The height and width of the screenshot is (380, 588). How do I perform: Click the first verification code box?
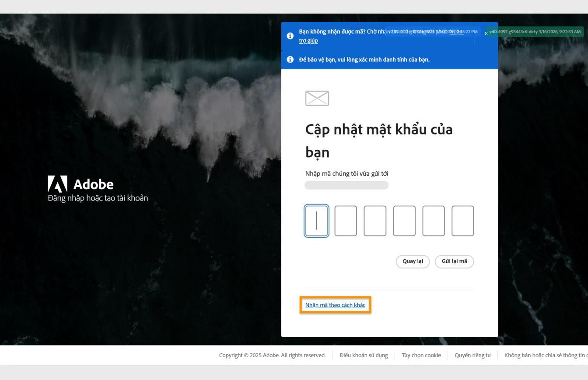click(316, 221)
